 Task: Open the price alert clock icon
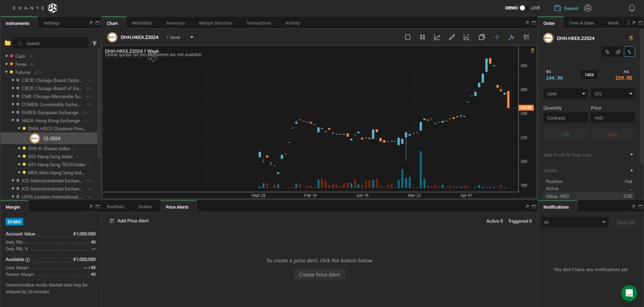(526, 37)
